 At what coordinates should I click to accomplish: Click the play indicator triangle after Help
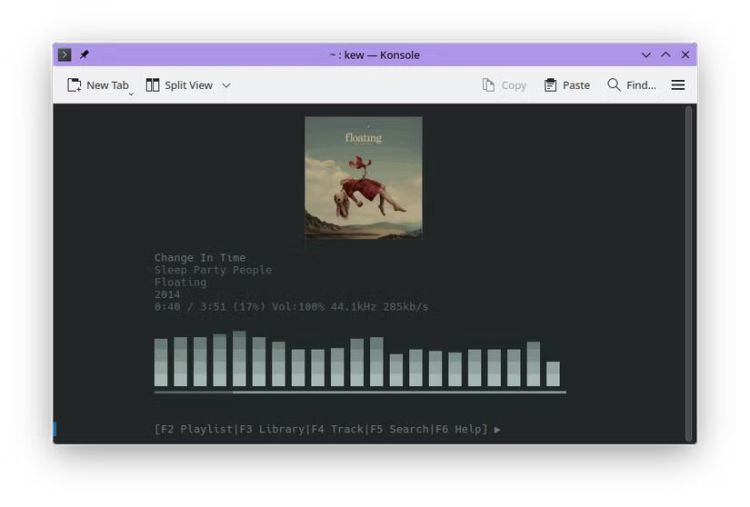pyautogui.click(x=498, y=429)
